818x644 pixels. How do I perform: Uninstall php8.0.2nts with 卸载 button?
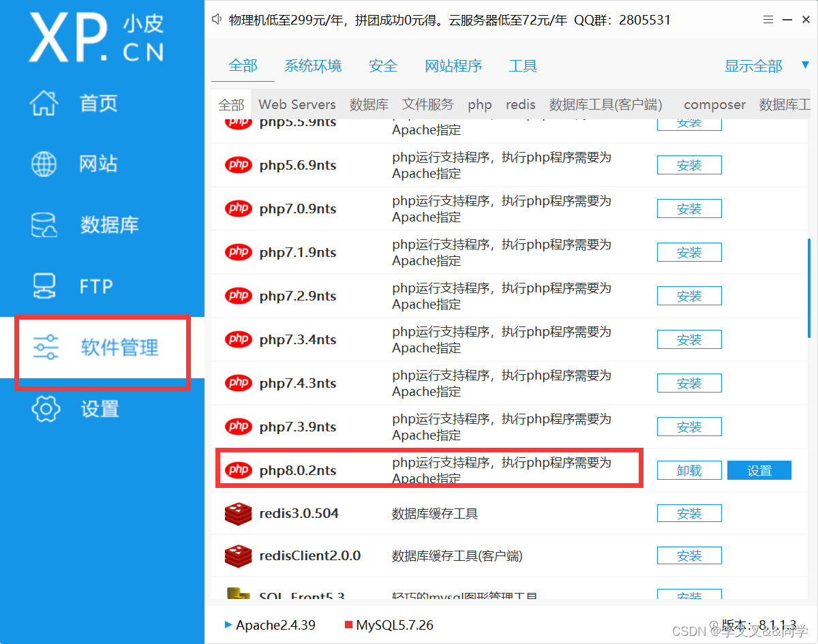(x=689, y=470)
